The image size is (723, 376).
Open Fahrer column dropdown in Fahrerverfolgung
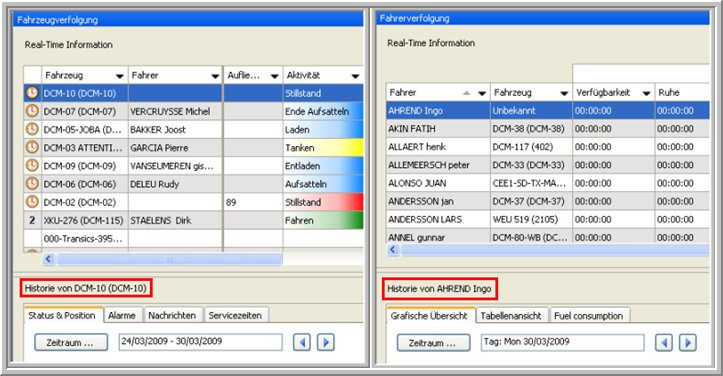tap(482, 93)
